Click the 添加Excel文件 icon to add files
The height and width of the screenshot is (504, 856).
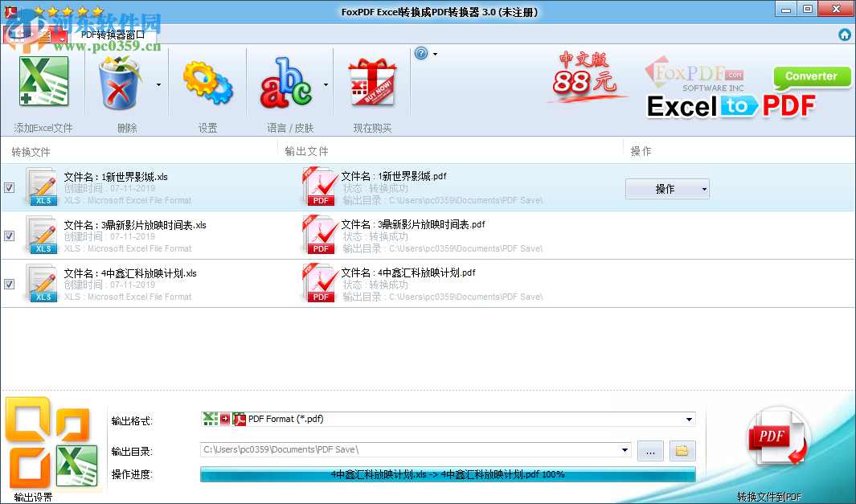tap(43, 81)
